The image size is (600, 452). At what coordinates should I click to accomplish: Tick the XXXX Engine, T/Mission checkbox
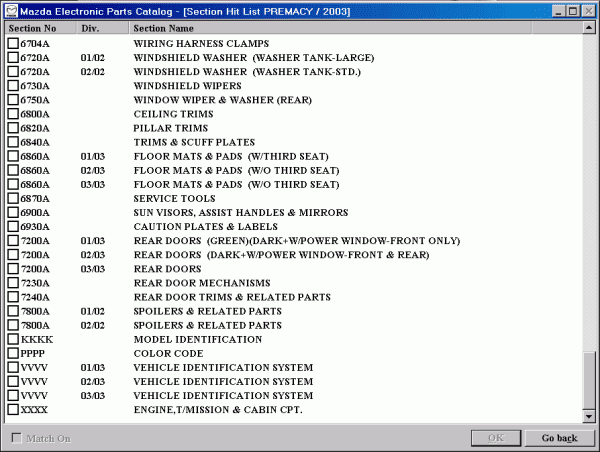tap(13, 410)
